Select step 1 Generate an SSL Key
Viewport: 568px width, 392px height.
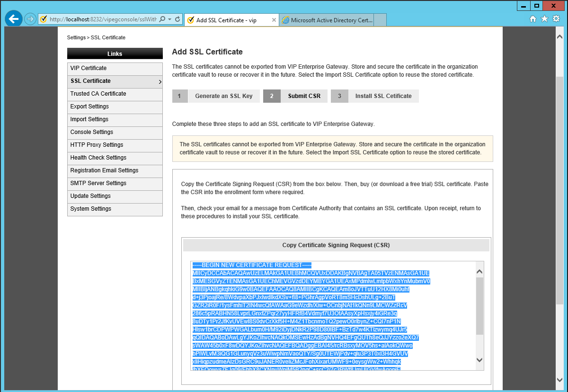click(223, 96)
